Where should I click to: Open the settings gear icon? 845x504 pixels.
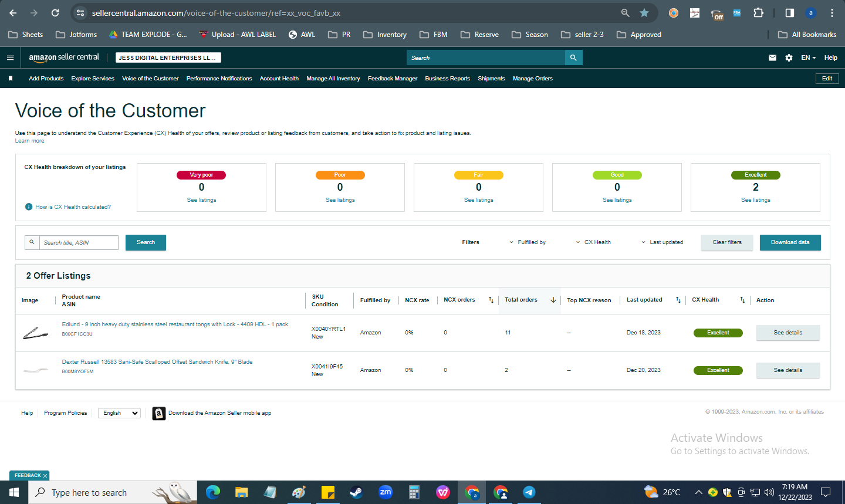click(789, 57)
